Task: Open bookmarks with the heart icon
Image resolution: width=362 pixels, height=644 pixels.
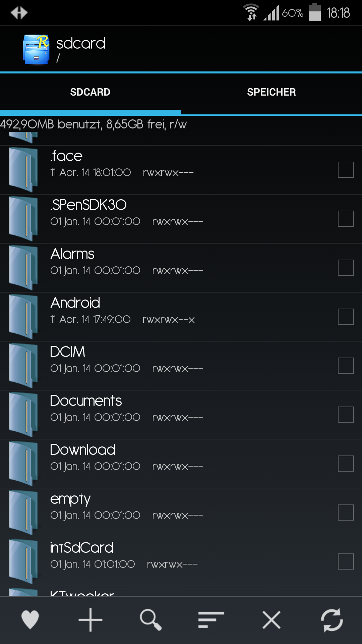Action: tap(30, 620)
